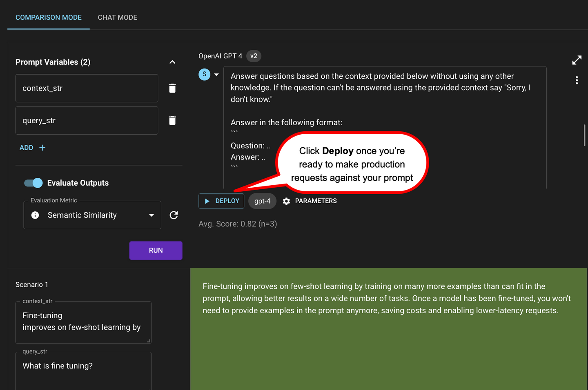Open the message role dropdown arrow
This screenshot has width=588, height=390.
(216, 75)
